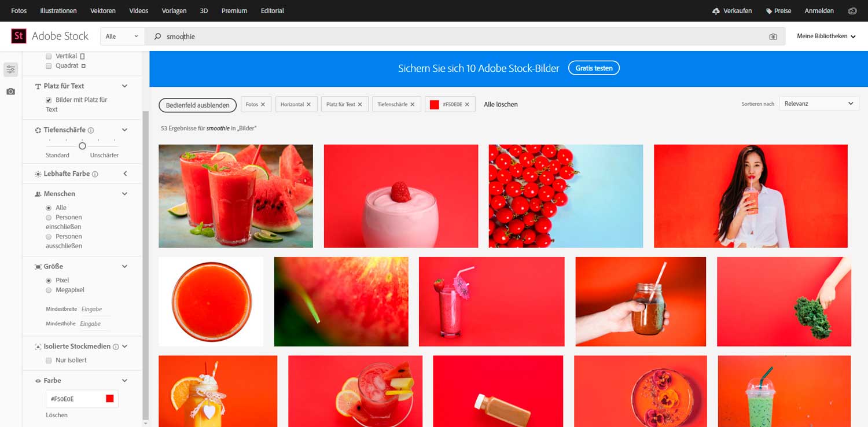Collapse the Platz für Text section chevron
868x427 pixels.
click(x=124, y=86)
